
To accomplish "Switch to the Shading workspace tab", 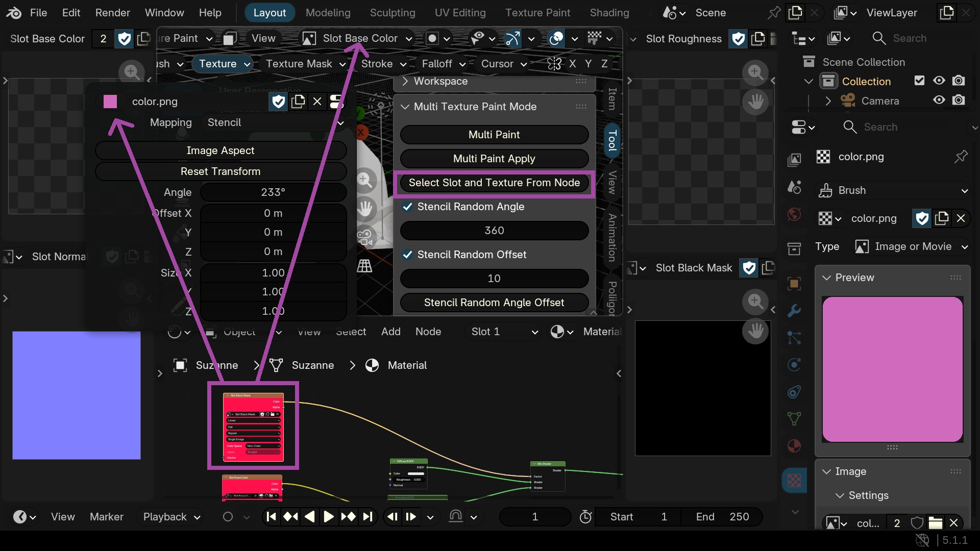I will (x=609, y=13).
